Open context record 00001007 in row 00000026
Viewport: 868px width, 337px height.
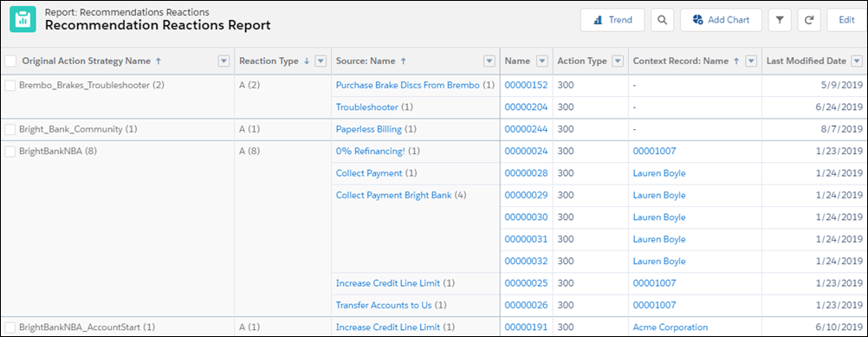coord(654,306)
